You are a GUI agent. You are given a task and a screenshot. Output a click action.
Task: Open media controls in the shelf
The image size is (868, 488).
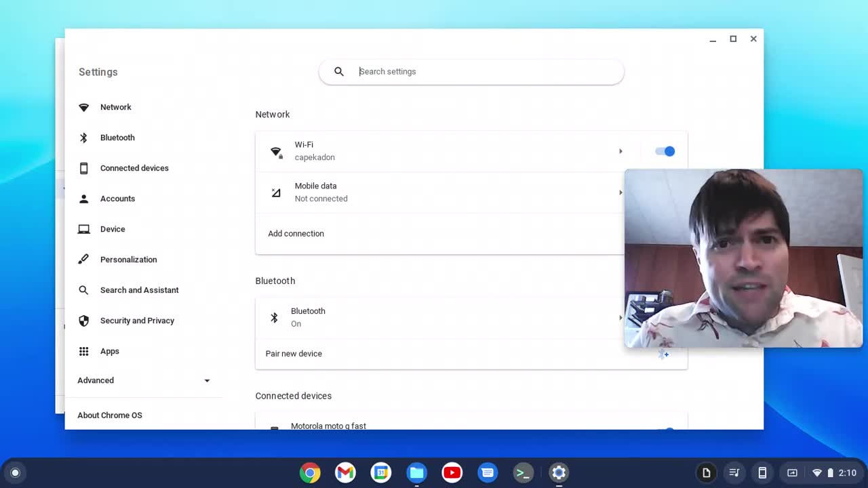tap(734, 473)
